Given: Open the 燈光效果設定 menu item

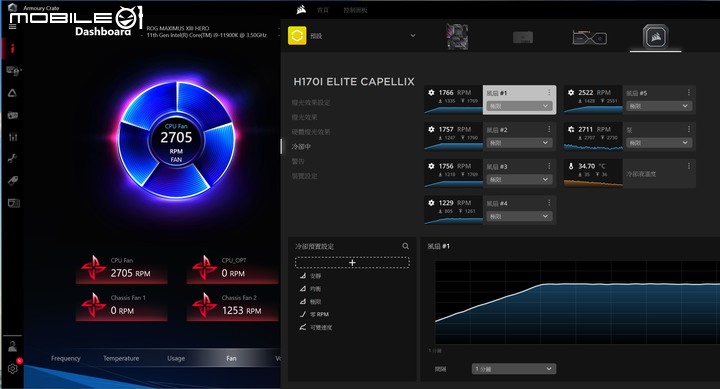Looking at the screenshot, I should 311,102.
